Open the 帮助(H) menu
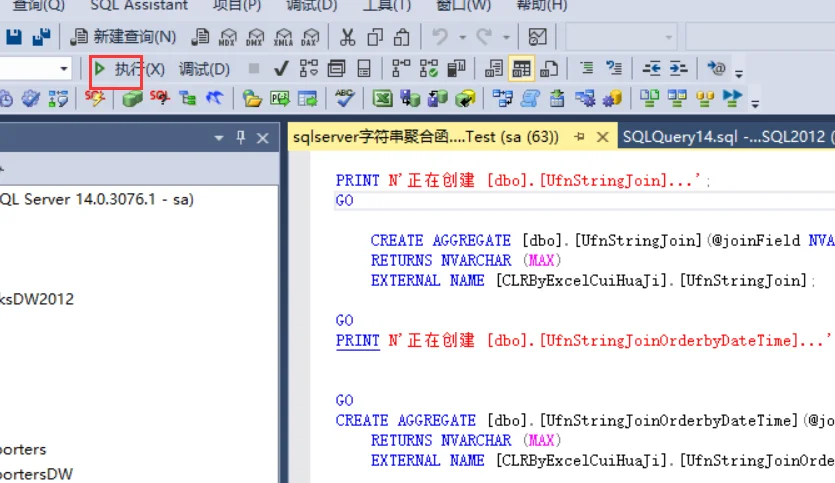835x483 pixels. click(x=542, y=5)
